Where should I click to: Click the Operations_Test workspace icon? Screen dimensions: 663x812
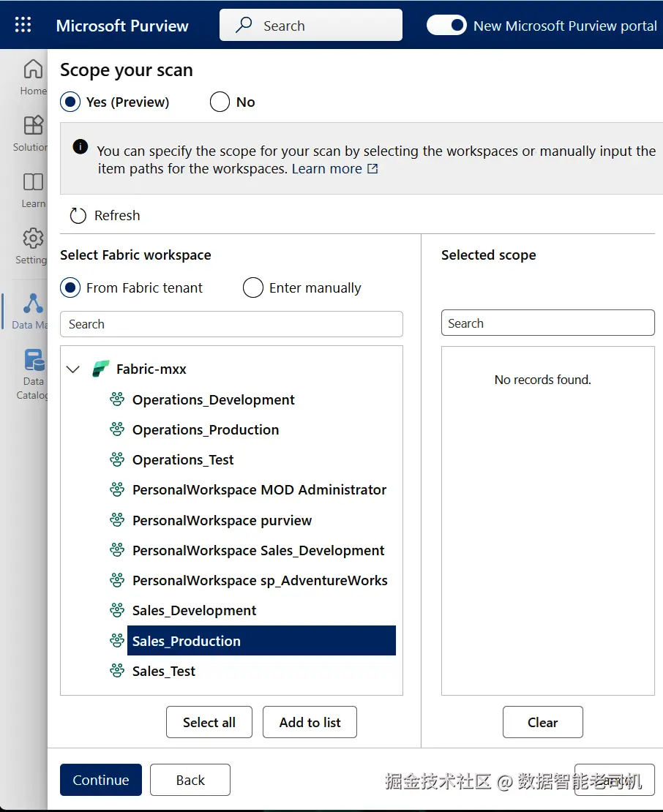[x=117, y=459]
